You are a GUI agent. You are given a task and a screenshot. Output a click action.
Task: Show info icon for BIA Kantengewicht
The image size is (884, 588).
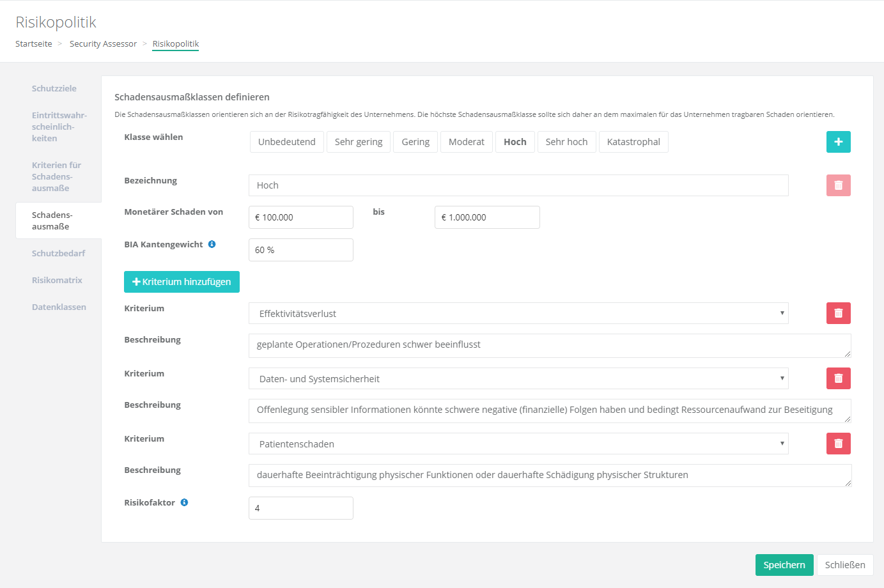[212, 244]
